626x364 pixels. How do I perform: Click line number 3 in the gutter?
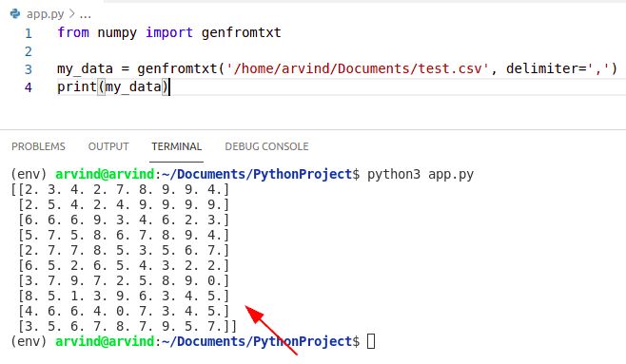point(29,69)
